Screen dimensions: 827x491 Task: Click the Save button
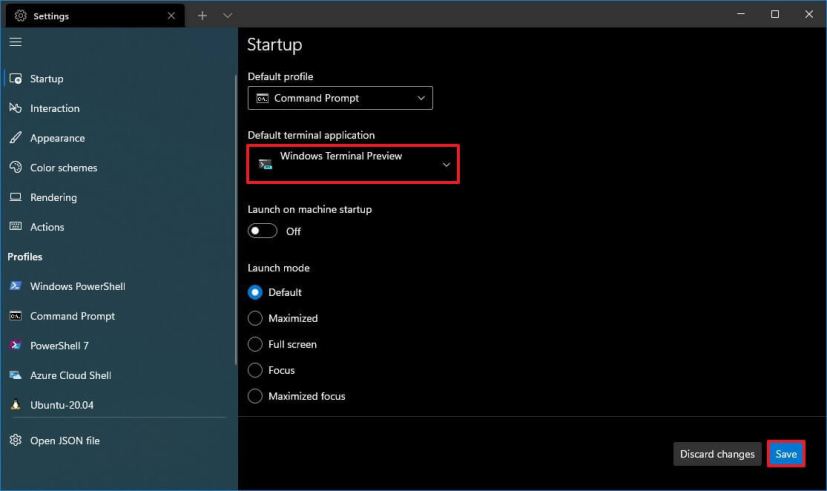click(x=786, y=454)
